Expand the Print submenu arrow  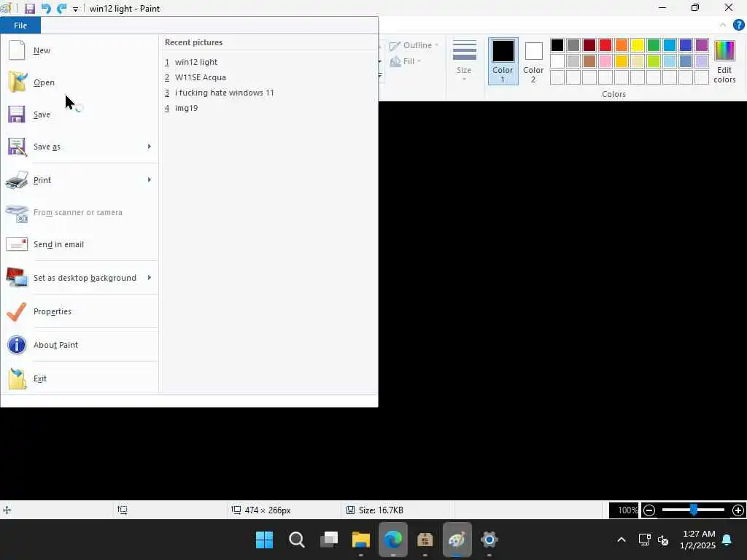(149, 180)
